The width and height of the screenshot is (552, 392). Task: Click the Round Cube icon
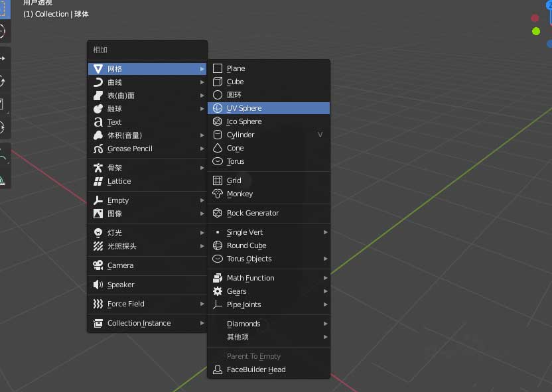[218, 245]
